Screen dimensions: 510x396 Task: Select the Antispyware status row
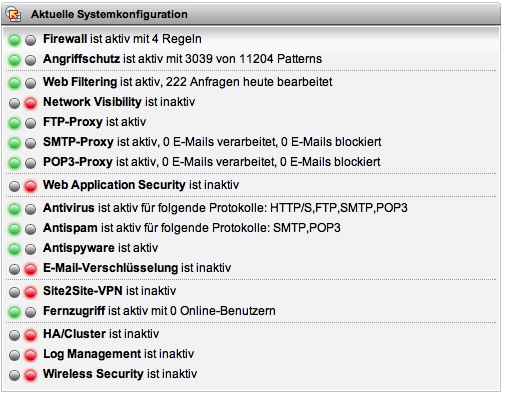(x=251, y=248)
